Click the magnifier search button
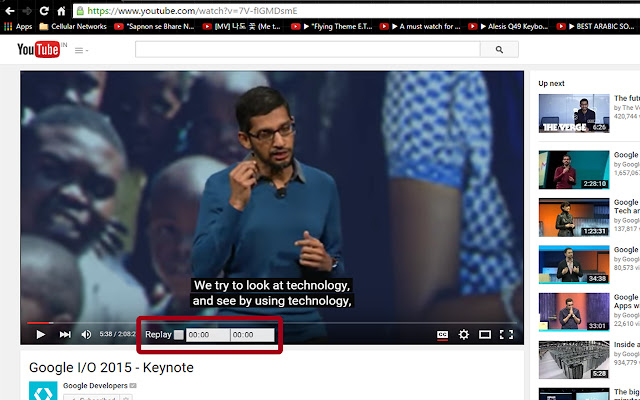 click(x=499, y=49)
